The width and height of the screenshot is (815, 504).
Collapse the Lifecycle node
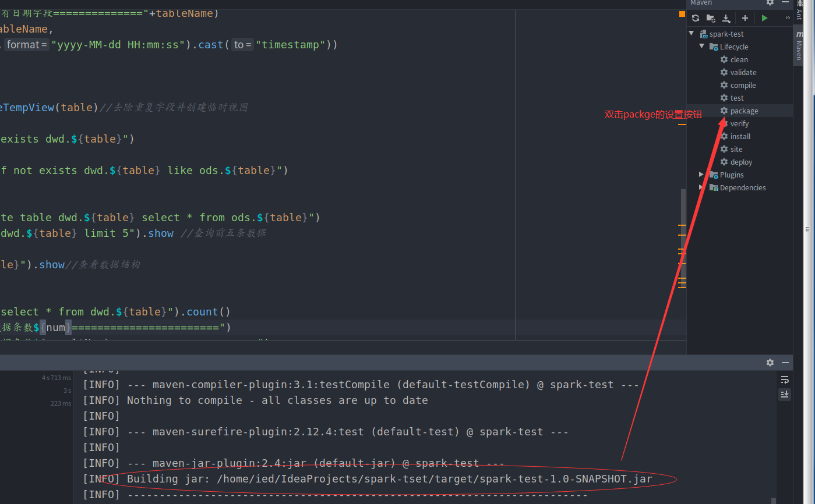[702, 47]
